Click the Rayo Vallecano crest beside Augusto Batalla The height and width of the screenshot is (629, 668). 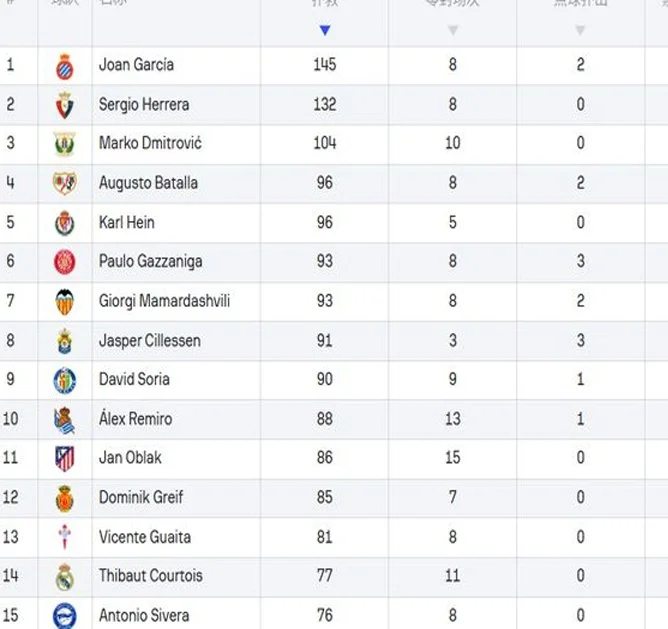point(65,183)
